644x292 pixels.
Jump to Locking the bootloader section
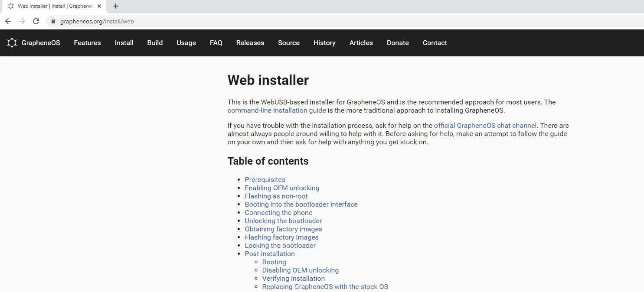pyautogui.click(x=280, y=246)
